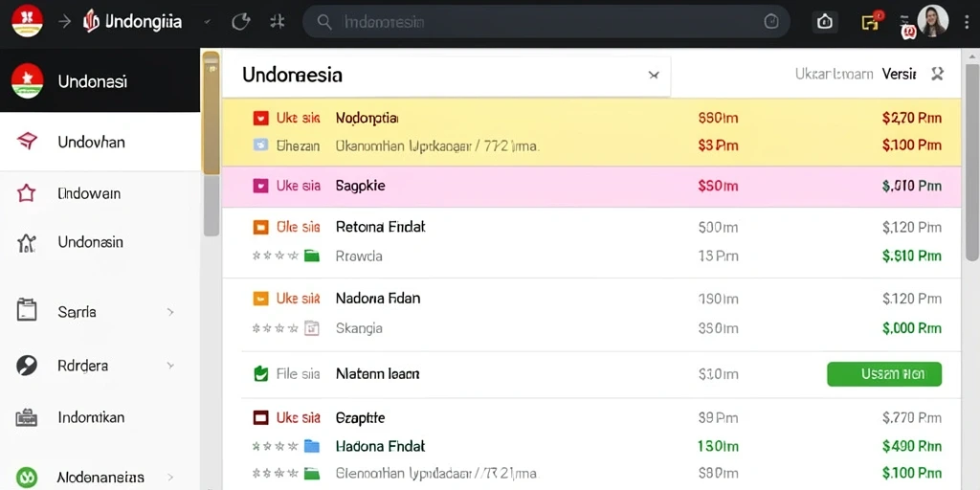
Task: Open the Nlatenn Iaacn entry
Action: 377,374
